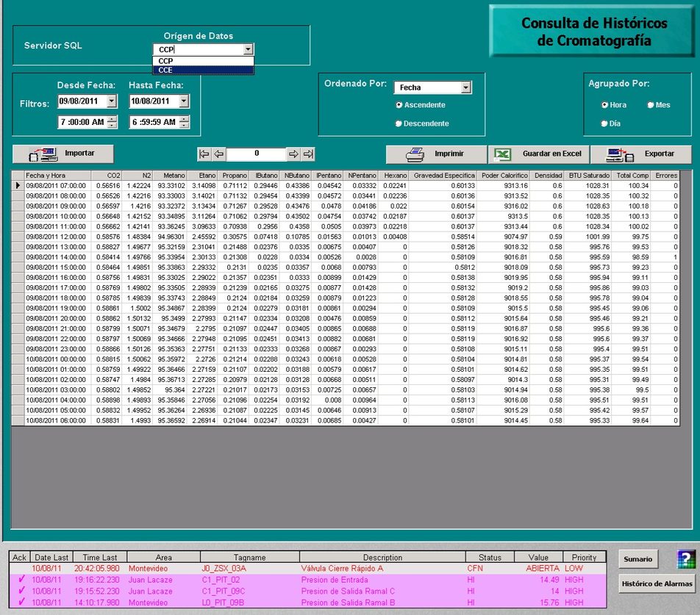Click row selector arrow for 09/08/2011 07:00:00
Screen dimensions: 700x615
[18, 185]
